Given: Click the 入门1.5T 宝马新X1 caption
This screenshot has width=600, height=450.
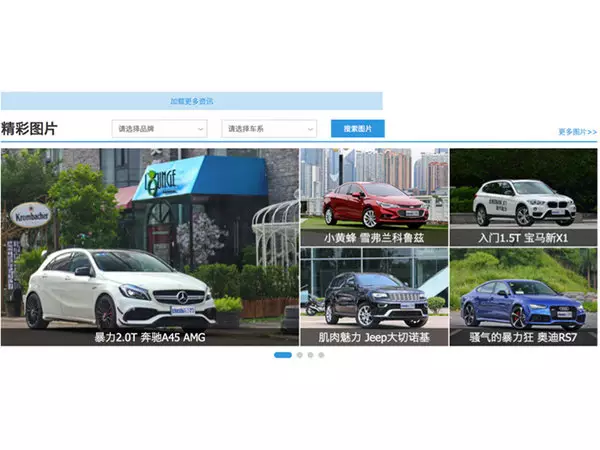Looking at the screenshot, I should point(523,238).
